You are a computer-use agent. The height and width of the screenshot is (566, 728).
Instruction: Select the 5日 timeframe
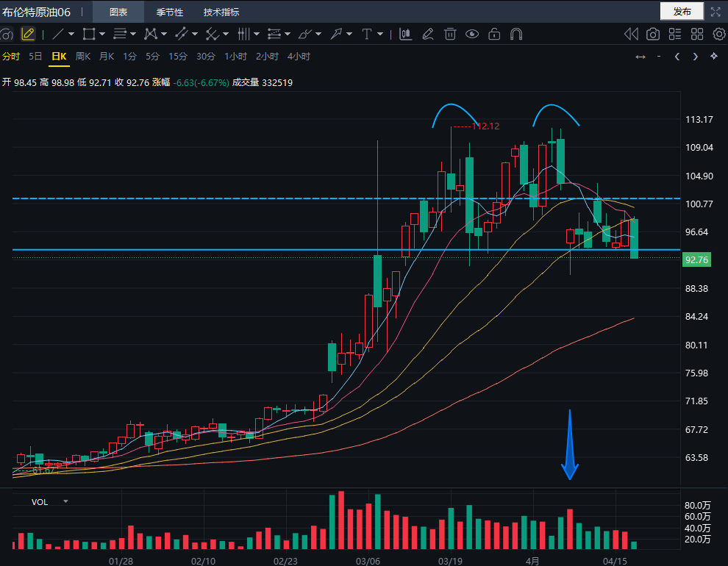pos(35,56)
